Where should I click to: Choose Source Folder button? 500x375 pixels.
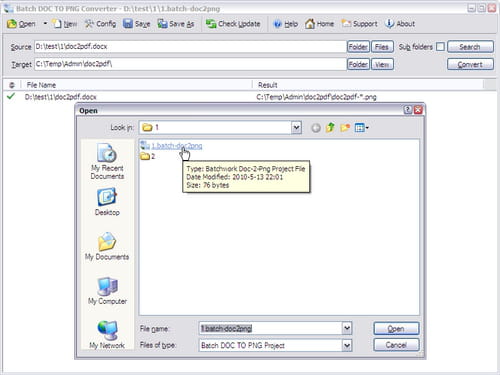coord(358,47)
